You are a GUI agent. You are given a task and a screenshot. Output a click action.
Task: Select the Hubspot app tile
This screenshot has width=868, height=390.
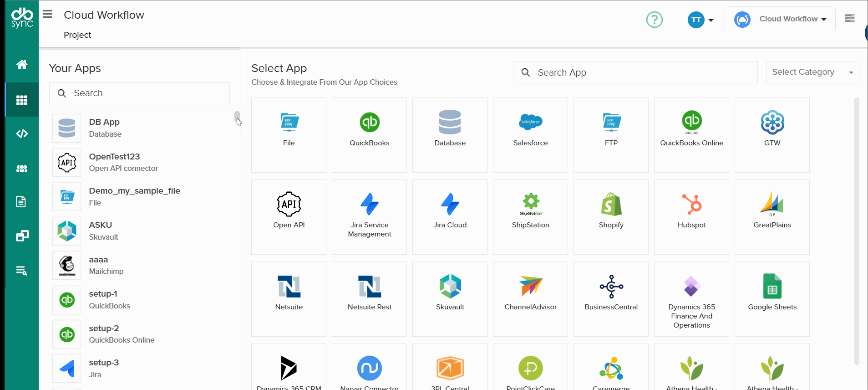[x=691, y=217]
